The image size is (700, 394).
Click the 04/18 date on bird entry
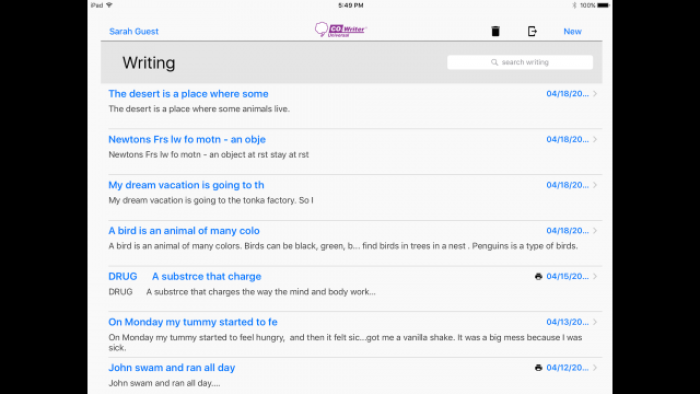[567, 231]
